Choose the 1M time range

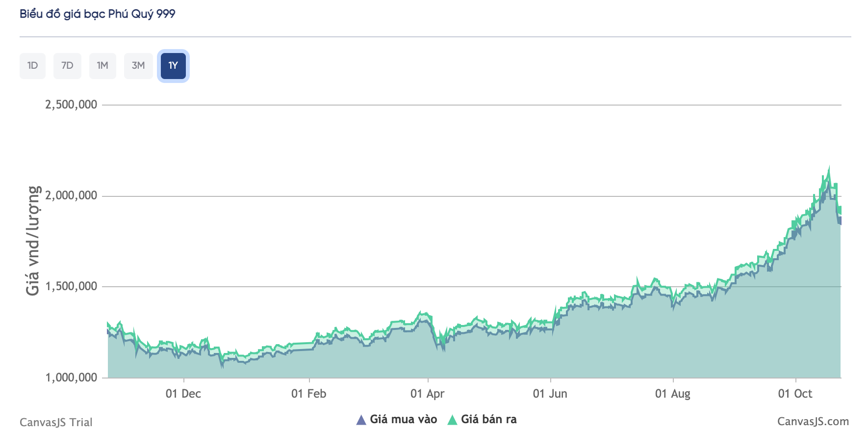tap(102, 66)
